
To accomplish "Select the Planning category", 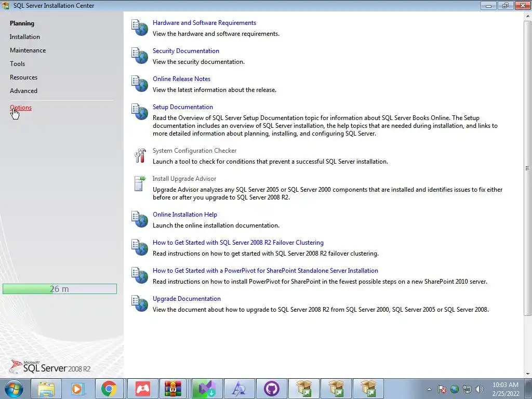I will point(22,23).
